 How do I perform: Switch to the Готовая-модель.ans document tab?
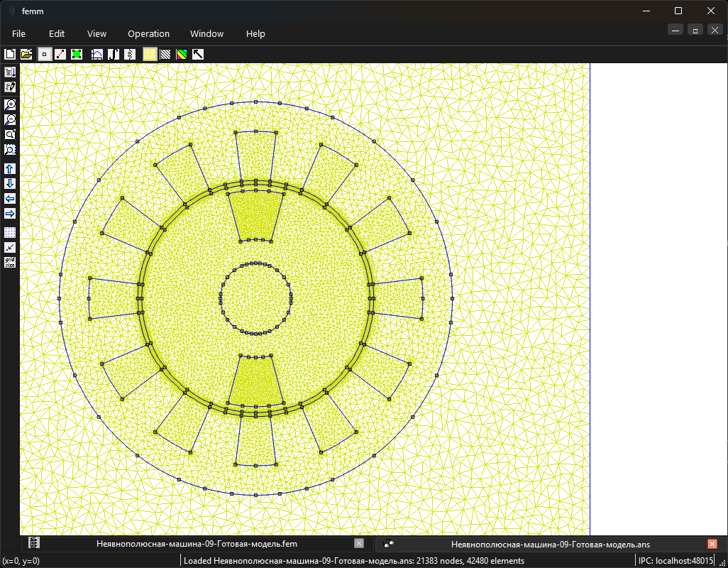coord(551,544)
